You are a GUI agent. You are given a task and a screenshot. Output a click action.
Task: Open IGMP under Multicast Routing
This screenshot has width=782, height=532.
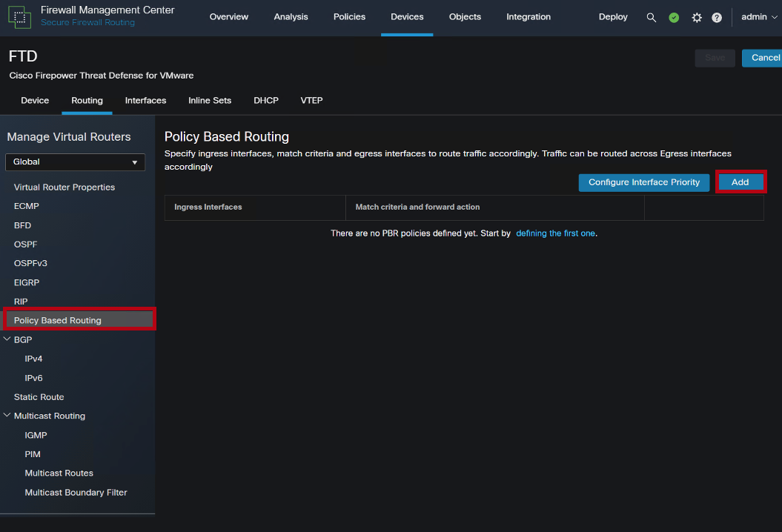36,435
